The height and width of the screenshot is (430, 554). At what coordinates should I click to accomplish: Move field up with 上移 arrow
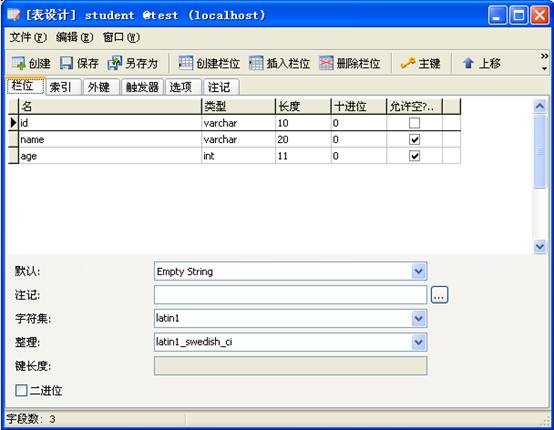tap(468, 64)
